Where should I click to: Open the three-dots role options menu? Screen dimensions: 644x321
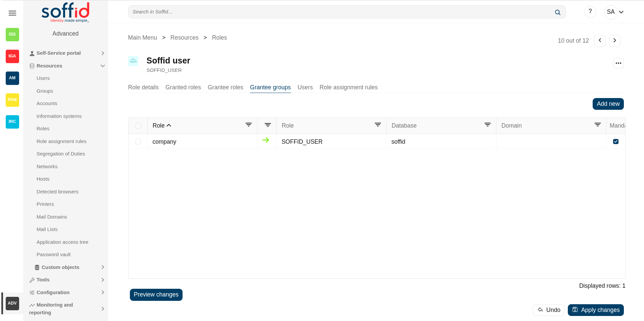[x=618, y=63]
